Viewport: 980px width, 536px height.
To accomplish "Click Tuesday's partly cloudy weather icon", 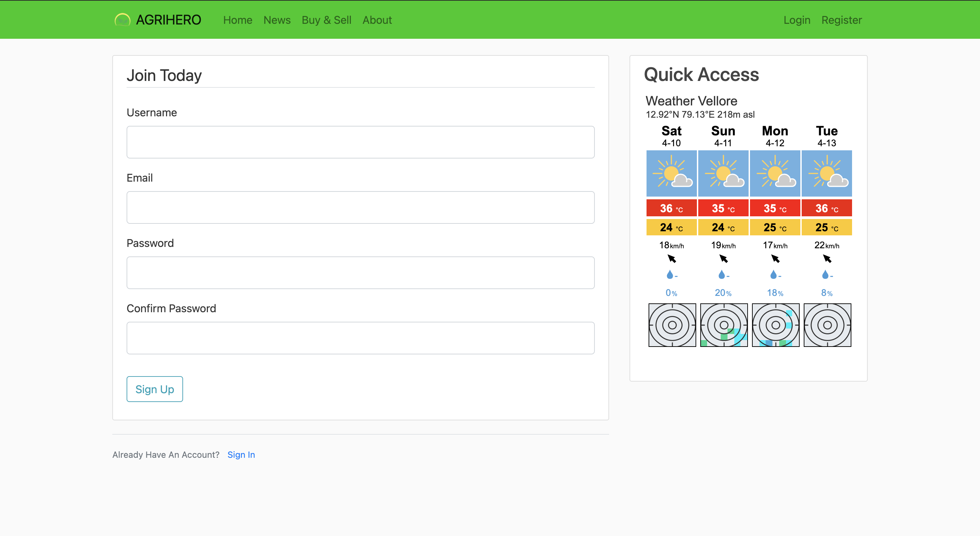I will coord(827,173).
